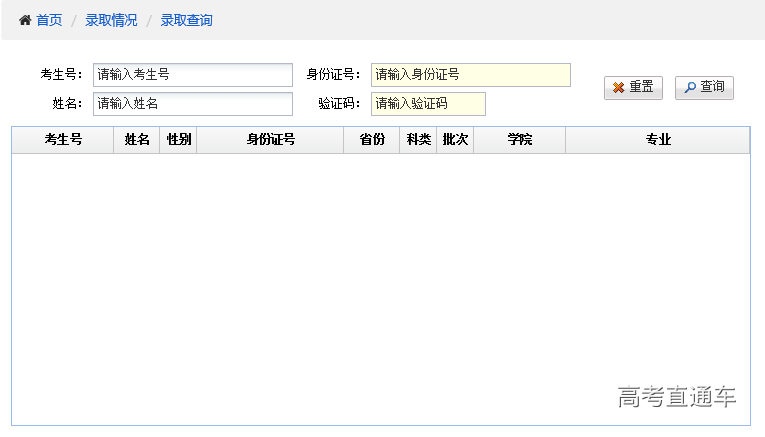
Task: Select the 性别 column header
Action: (178, 140)
